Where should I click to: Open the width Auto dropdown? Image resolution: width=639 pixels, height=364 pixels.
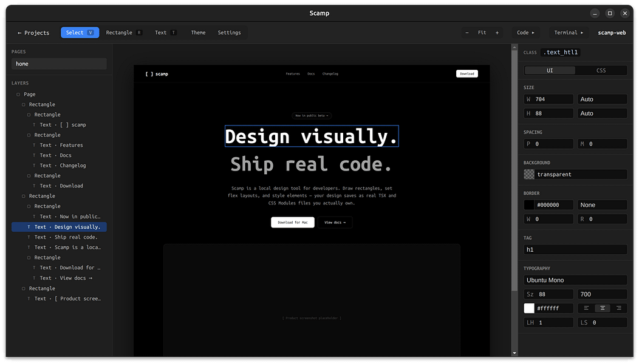pyautogui.click(x=603, y=99)
